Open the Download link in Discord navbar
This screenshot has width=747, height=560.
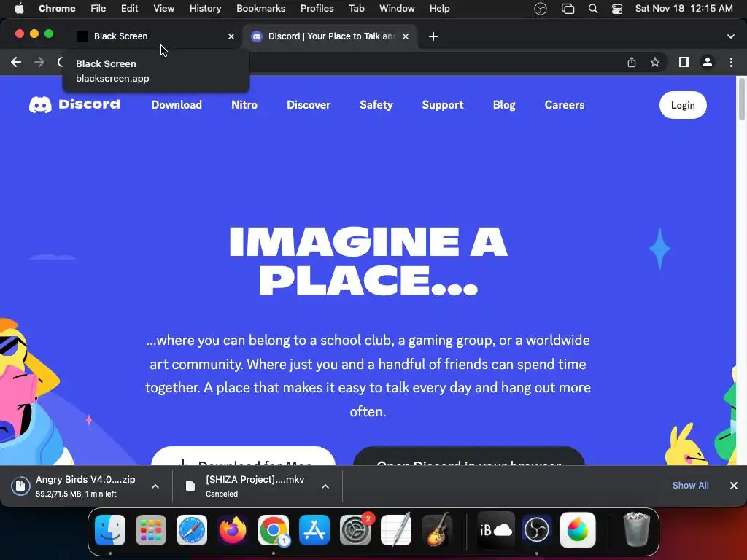pos(177,105)
